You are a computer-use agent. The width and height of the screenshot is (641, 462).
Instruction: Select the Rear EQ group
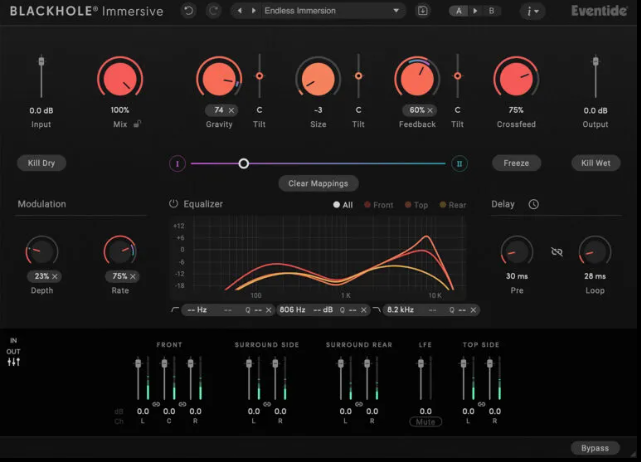(453, 205)
